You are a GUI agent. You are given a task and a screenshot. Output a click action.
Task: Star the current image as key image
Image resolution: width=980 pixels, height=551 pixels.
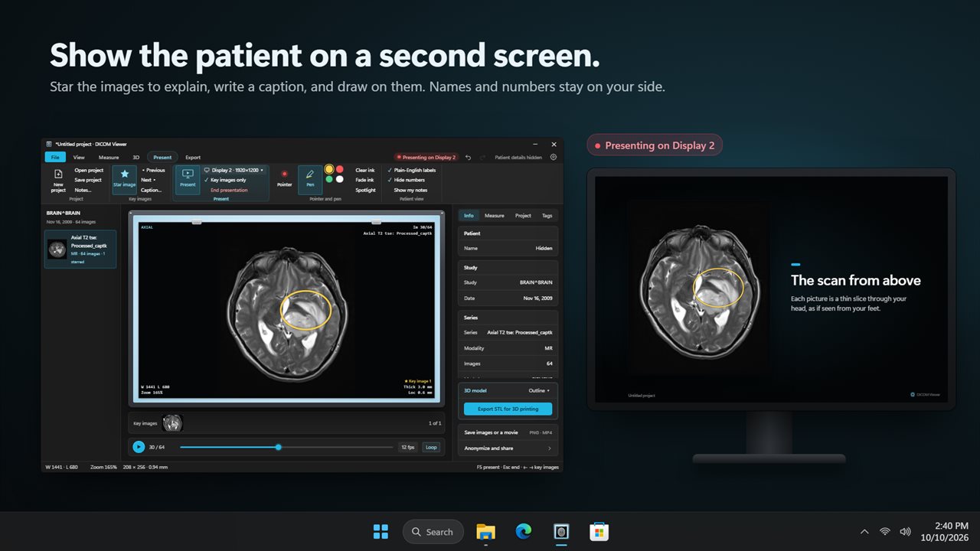tap(124, 179)
